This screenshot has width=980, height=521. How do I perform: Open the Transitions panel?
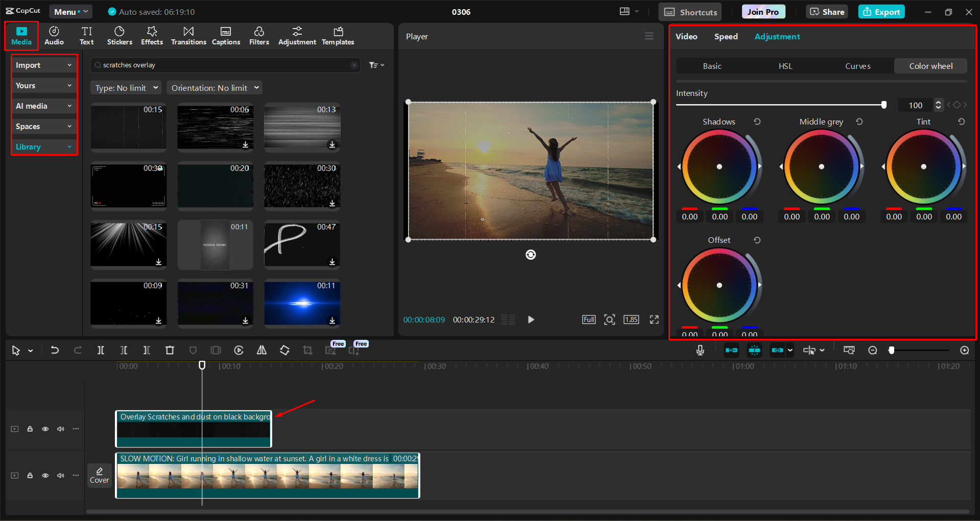coord(188,36)
